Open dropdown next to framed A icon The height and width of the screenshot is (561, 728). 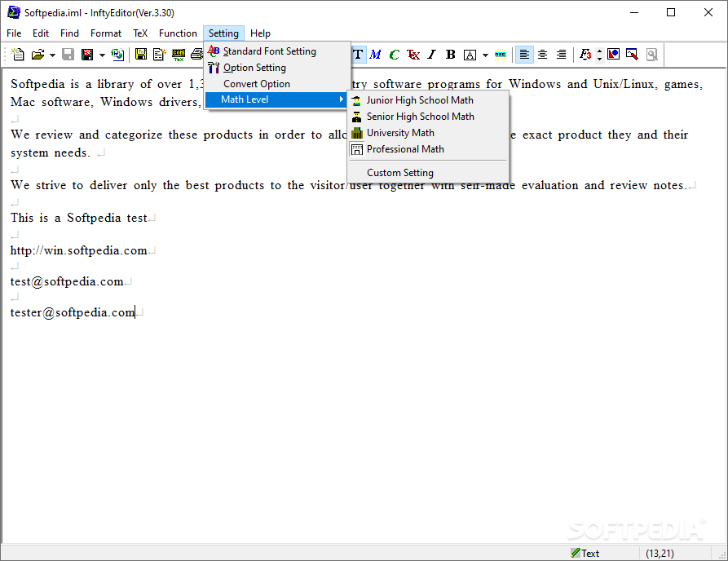point(485,55)
